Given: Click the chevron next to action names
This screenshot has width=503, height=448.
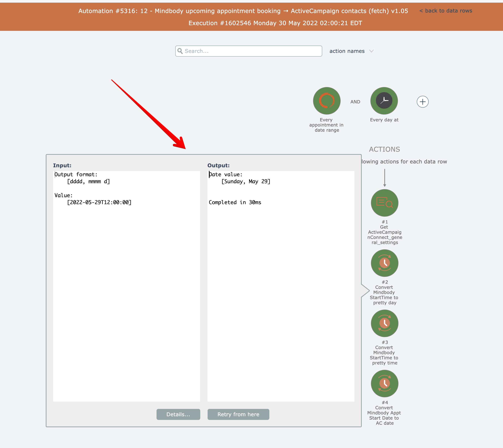Looking at the screenshot, I should (x=371, y=51).
